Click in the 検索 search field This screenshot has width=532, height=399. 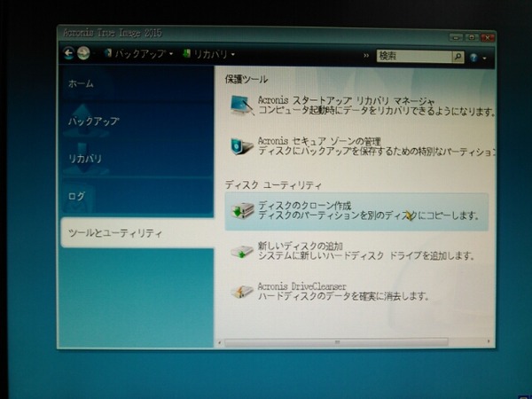pyautogui.click(x=414, y=57)
